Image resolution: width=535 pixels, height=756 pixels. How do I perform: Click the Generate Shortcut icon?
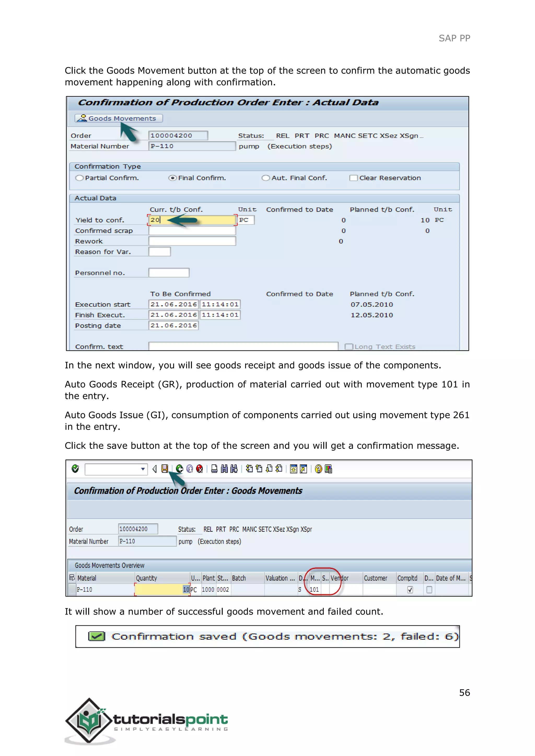303,469
